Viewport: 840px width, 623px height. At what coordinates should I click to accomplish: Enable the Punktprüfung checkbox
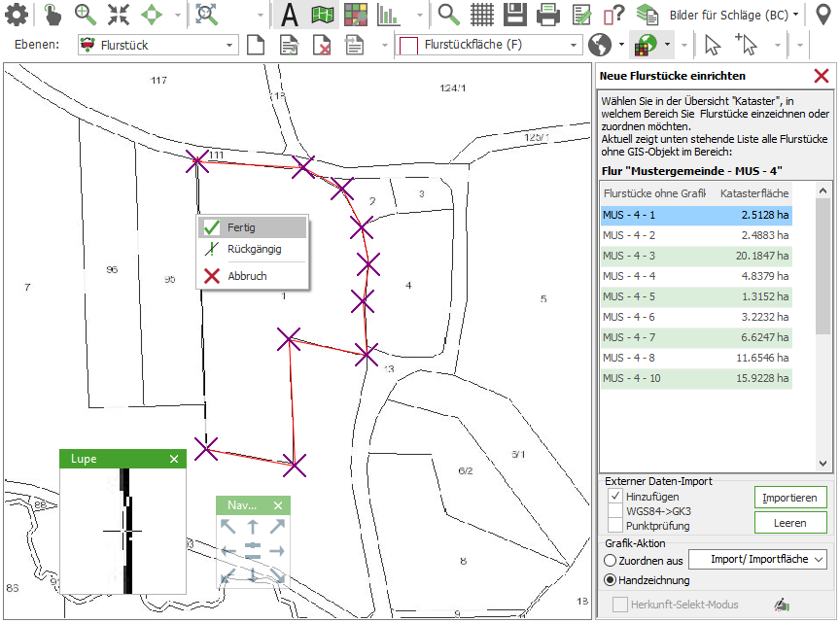point(615,526)
